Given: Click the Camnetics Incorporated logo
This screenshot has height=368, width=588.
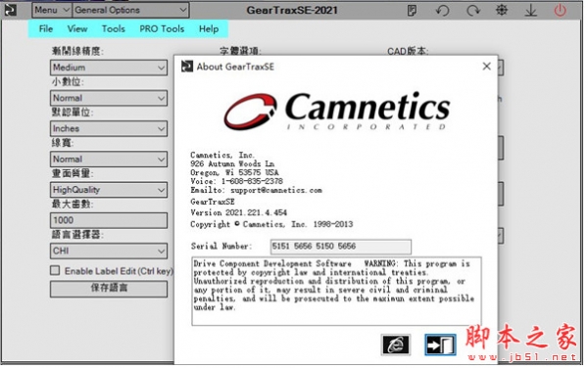Looking at the screenshot, I should (337, 112).
